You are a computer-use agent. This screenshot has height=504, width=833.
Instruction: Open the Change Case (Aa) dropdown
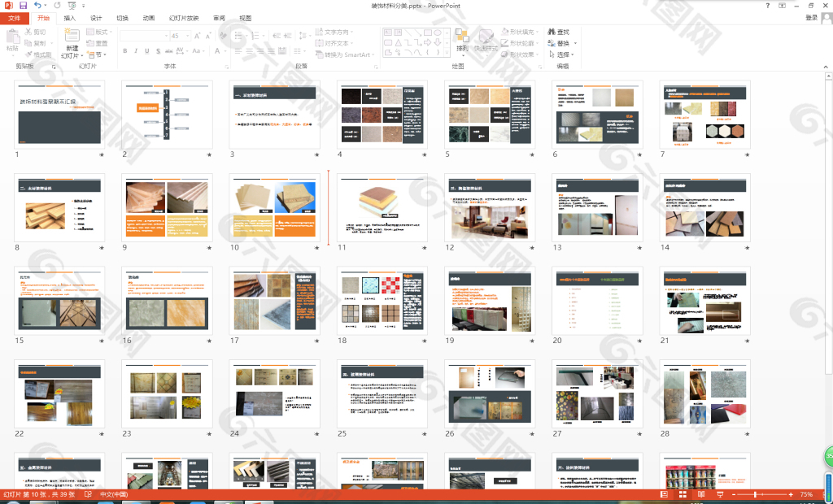click(x=198, y=51)
